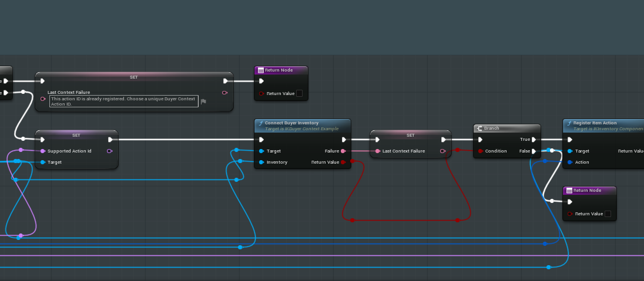Select the Register Item Action node title
This screenshot has width=644, height=281.
click(x=595, y=123)
